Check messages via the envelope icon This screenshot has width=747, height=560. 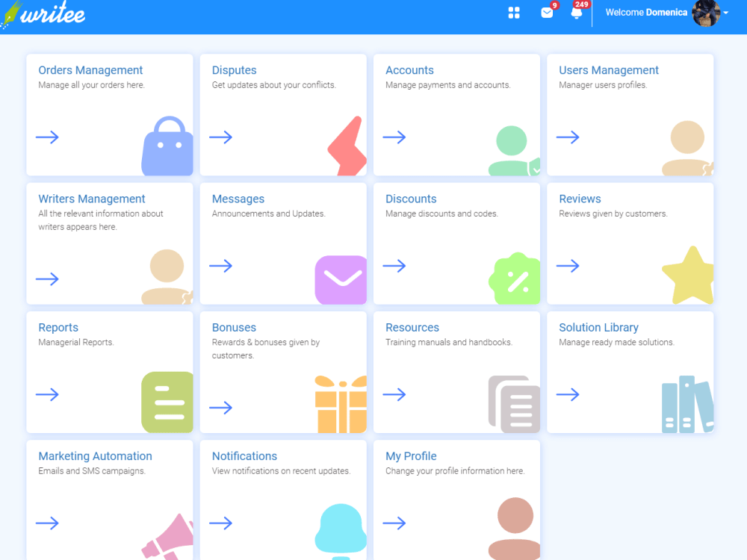(x=545, y=13)
